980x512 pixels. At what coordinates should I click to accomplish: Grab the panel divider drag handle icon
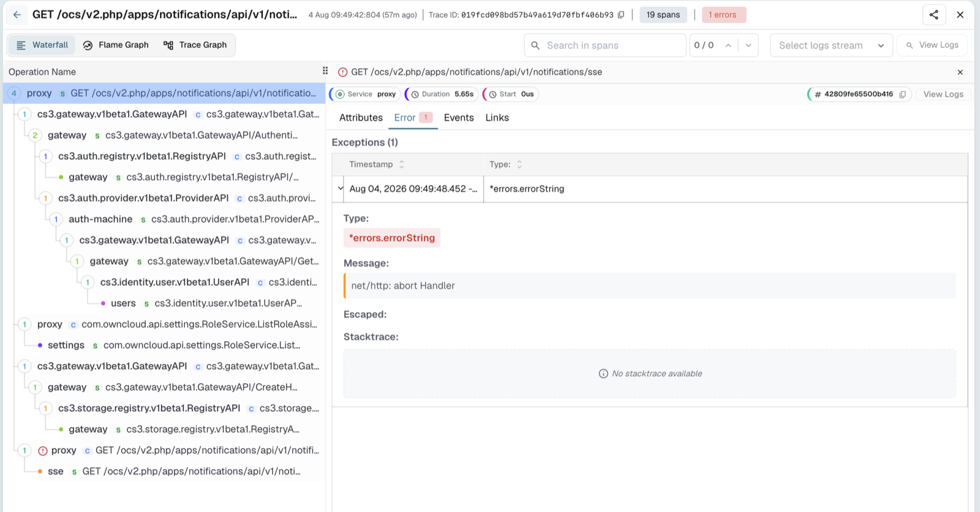click(325, 71)
